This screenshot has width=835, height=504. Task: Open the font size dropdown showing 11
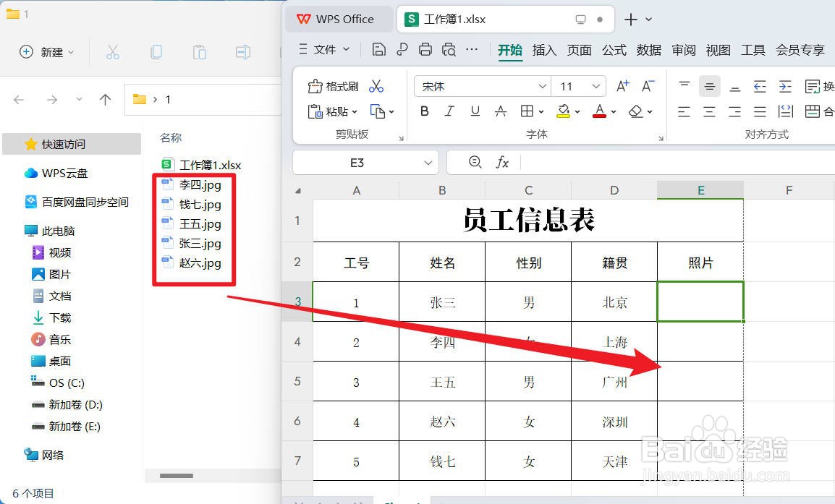coord(596,86)
